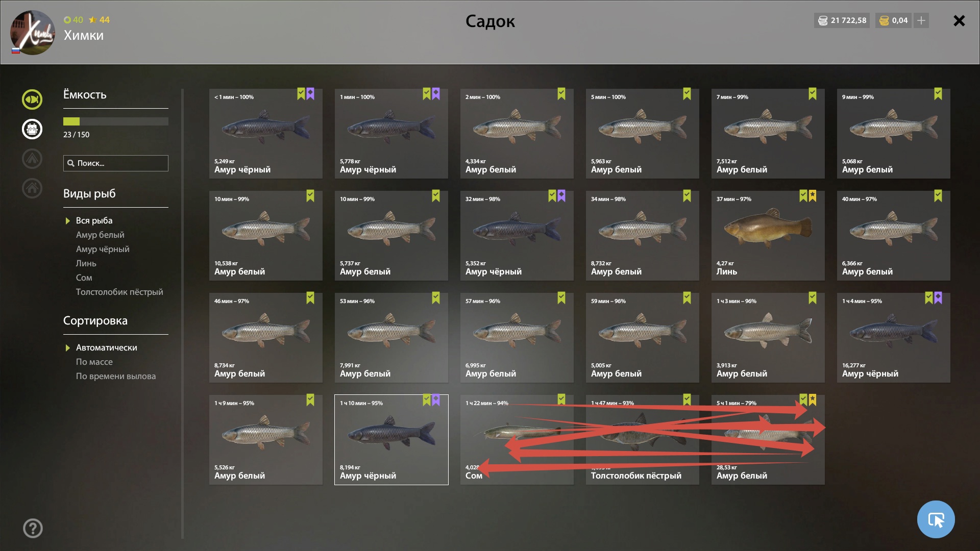This screenshot has width=980, height=551.
Task: Select the cooler box sidebar icon
Action: coord(32,129)
